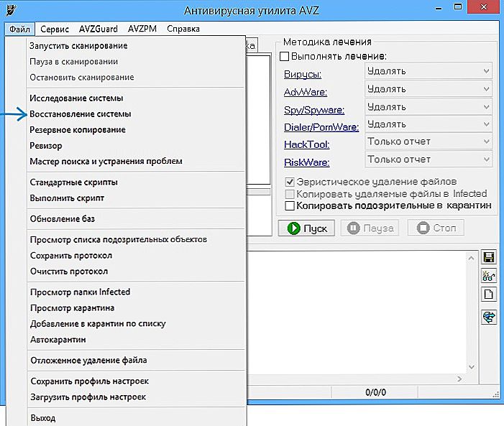Click the AVZ application icon in title bar
This screenshot has width=504, height=426.
point(11,10)
